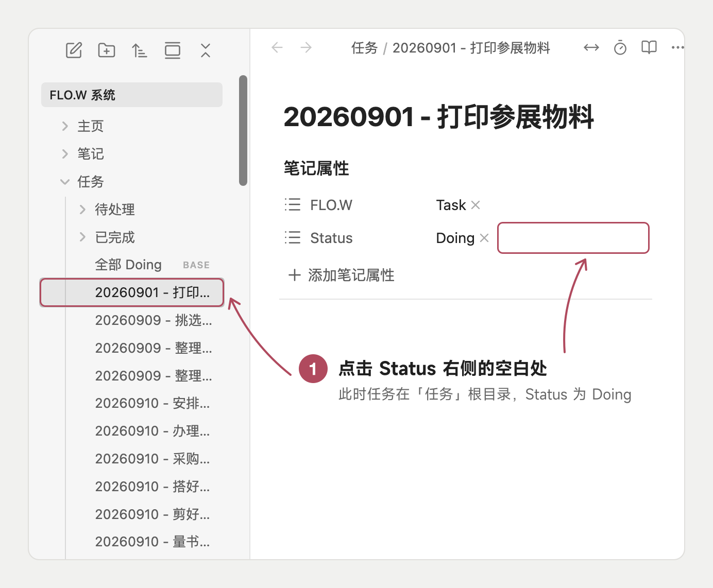Toggle readable line width arrow icon
Image resolution: width=713 pixels, height=588 pixels.
pos(591,48)
